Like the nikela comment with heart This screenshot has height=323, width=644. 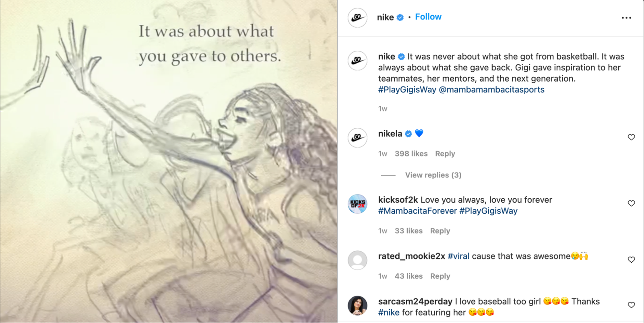pos(631,137)
